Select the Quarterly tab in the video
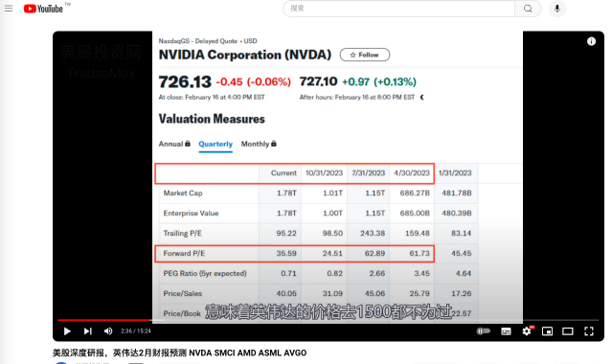The image size is (612, 364). [x=215, y=144]
